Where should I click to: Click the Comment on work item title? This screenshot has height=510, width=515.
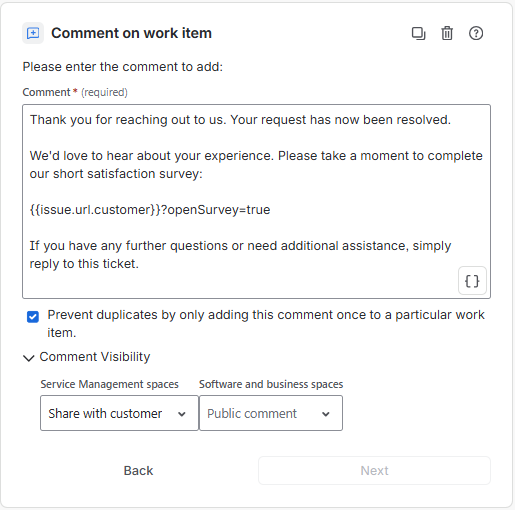coord(131,33)
